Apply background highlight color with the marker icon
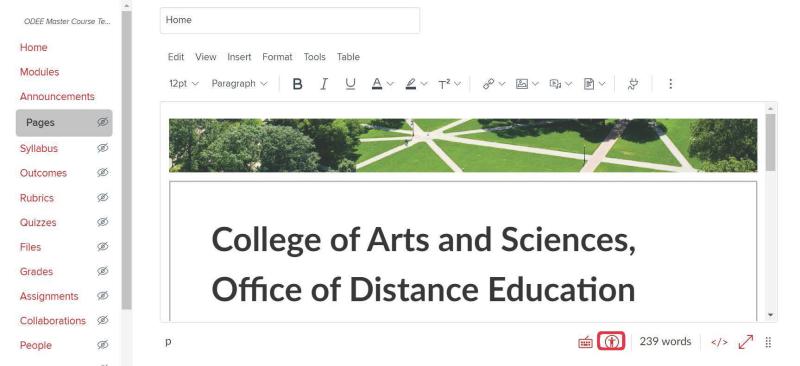 click(411, 84)
